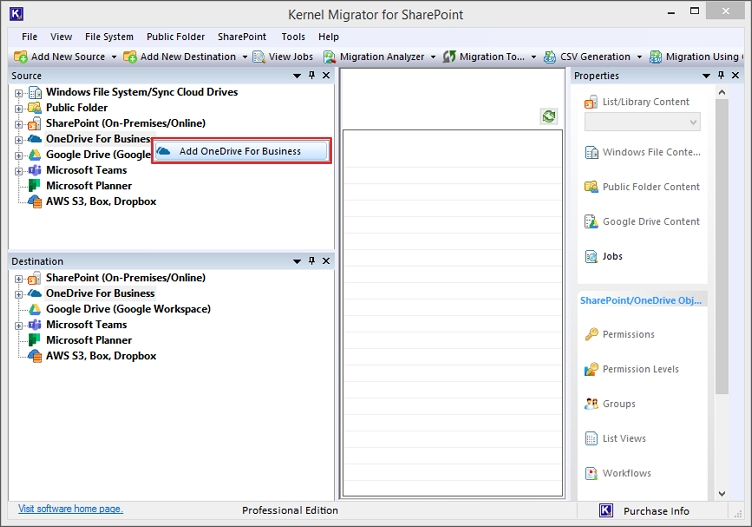Open the Tools menu
This screenshot has height=527, width=752.
293,36
